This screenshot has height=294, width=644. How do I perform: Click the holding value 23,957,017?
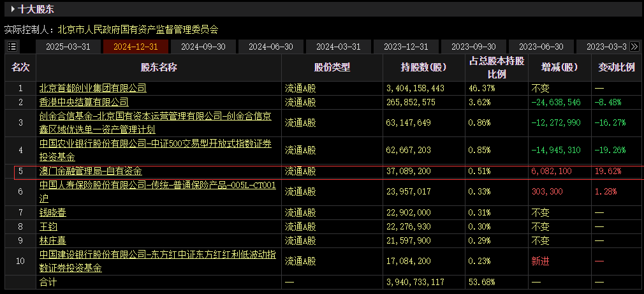tap(409, 192)
